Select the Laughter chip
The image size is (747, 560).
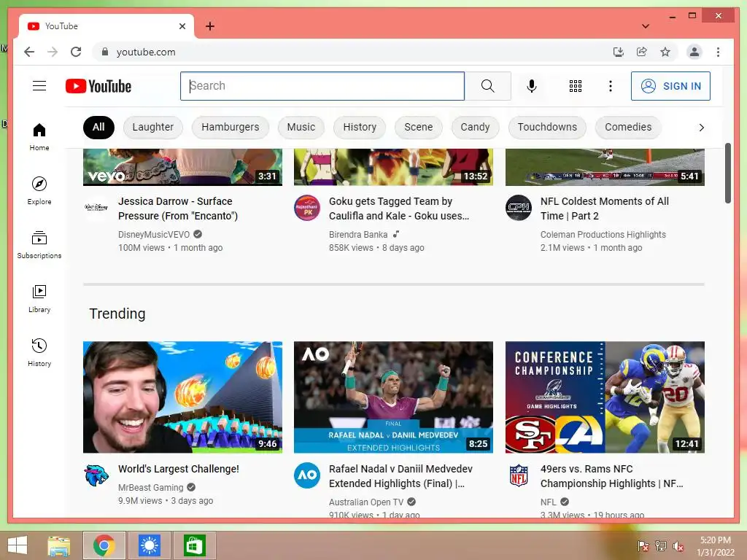click(x=152, y=127)
